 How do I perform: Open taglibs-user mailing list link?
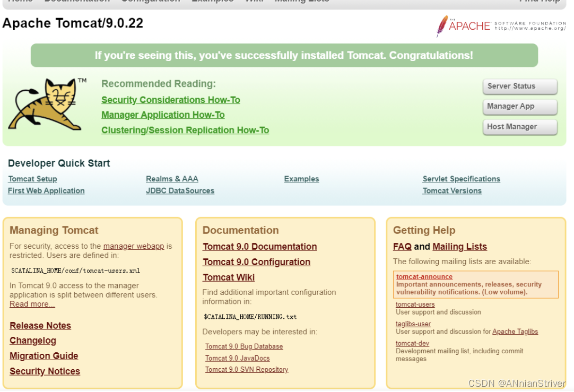413,324
